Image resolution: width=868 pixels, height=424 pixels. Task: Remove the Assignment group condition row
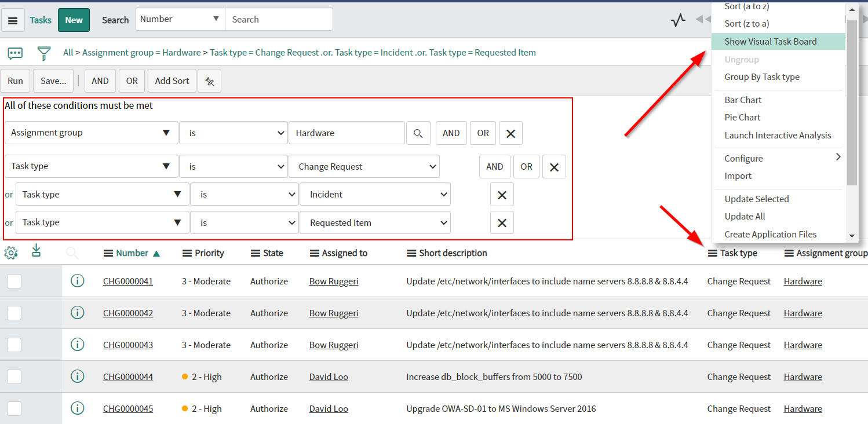510,133
